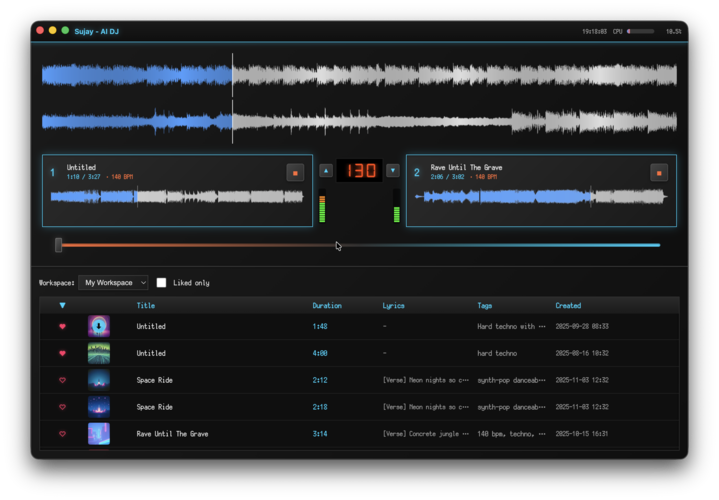Sort by Created column
This screenshot has width=719, height=500.
568,306
